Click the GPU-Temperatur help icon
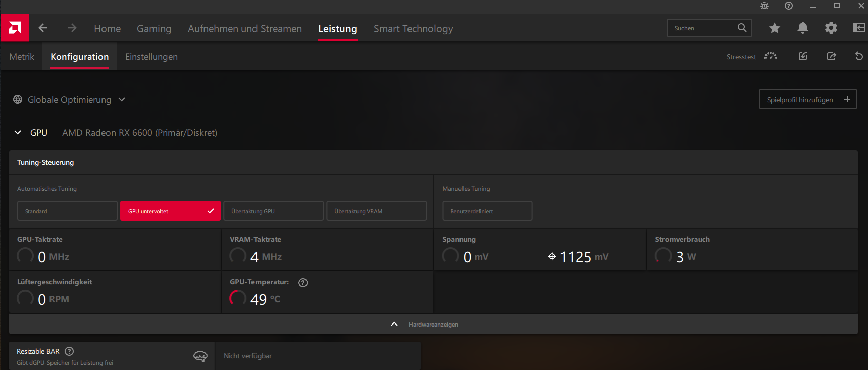Viewport: 868px width, 370px height. (303, 283)
